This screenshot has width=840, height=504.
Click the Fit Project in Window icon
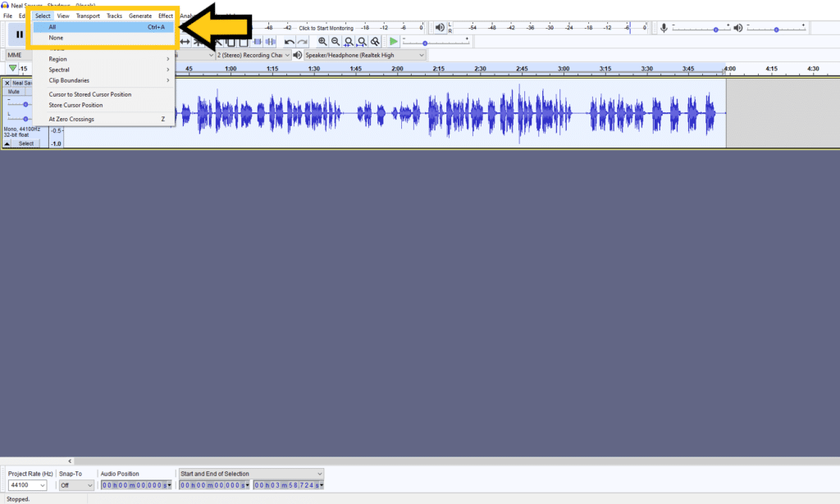361,40
